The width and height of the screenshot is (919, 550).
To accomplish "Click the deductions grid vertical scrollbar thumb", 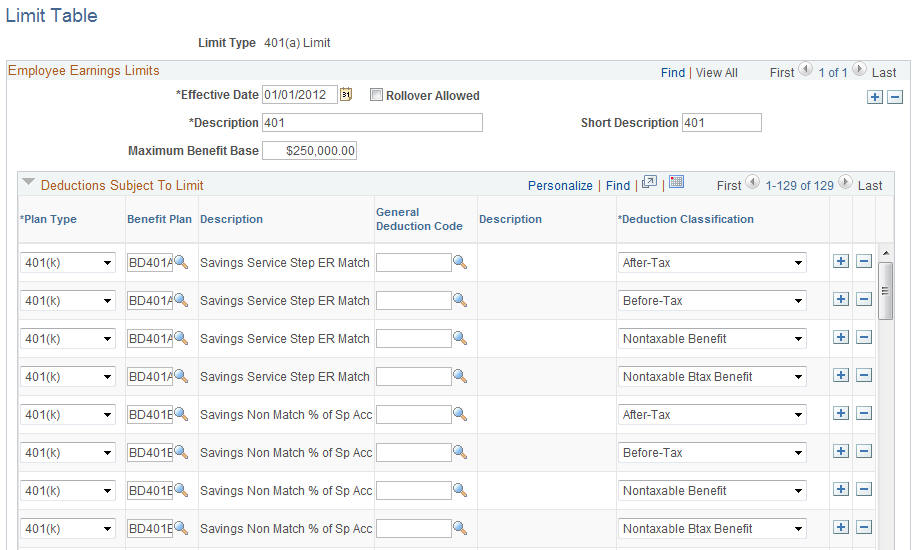I will click(x=886, y=291).
